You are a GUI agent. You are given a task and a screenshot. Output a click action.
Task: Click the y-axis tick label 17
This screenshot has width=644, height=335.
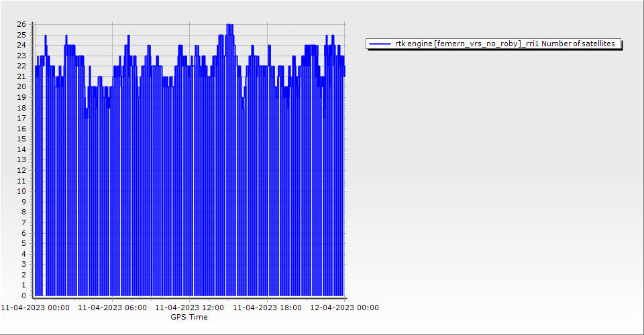(x=21, y=119)
